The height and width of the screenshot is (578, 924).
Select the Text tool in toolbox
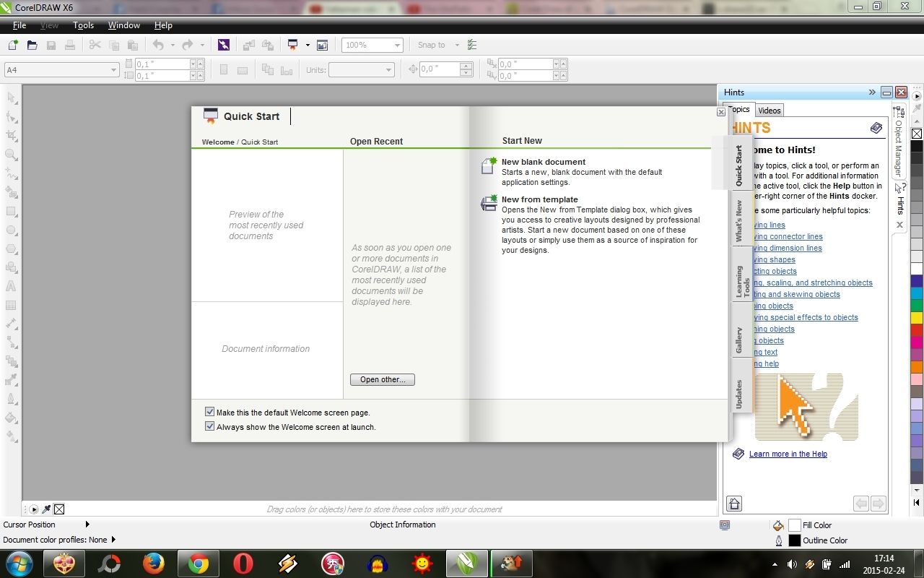pyautogui.click(x=11, y=286)
